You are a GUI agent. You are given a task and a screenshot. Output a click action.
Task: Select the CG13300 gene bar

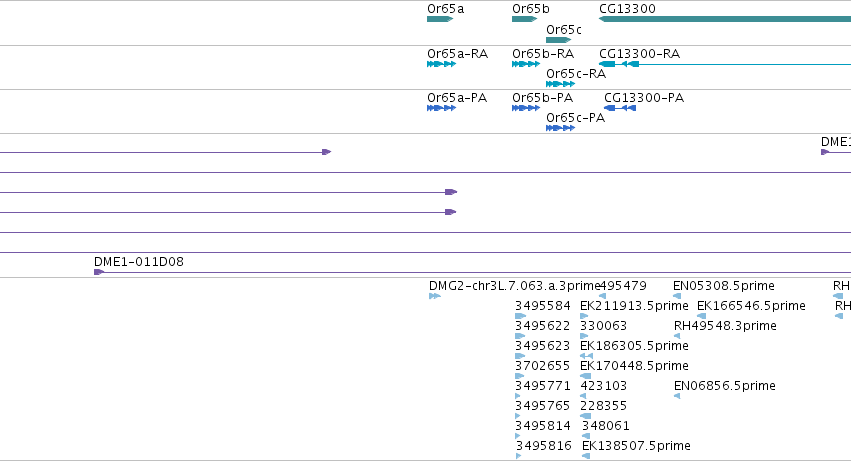725,19
